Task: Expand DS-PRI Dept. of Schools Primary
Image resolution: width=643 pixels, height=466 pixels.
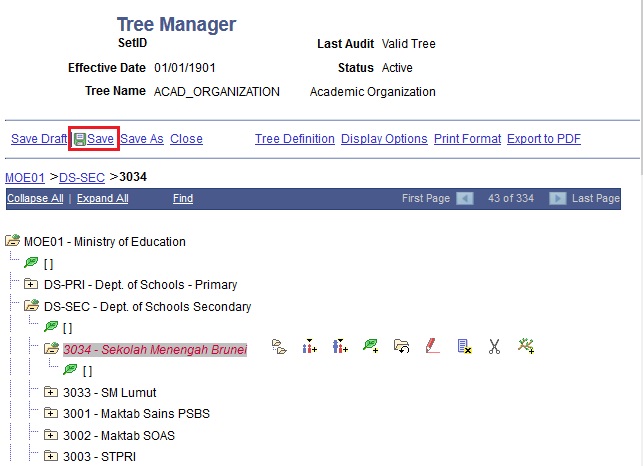Action: [31, 283]
